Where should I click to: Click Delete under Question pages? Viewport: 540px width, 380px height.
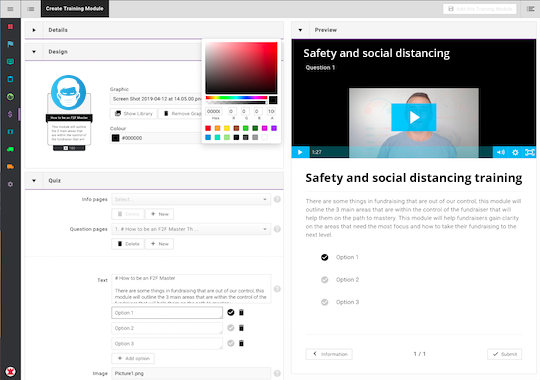point(128,244)
